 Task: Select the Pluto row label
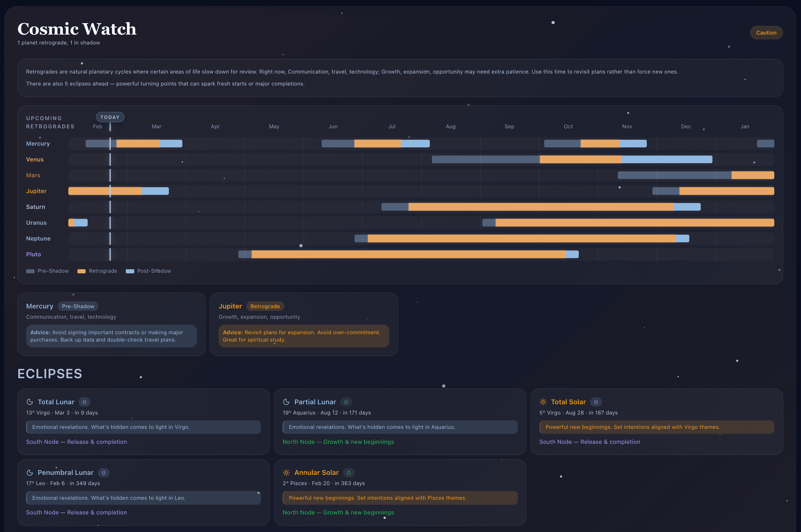coord(33,254)
